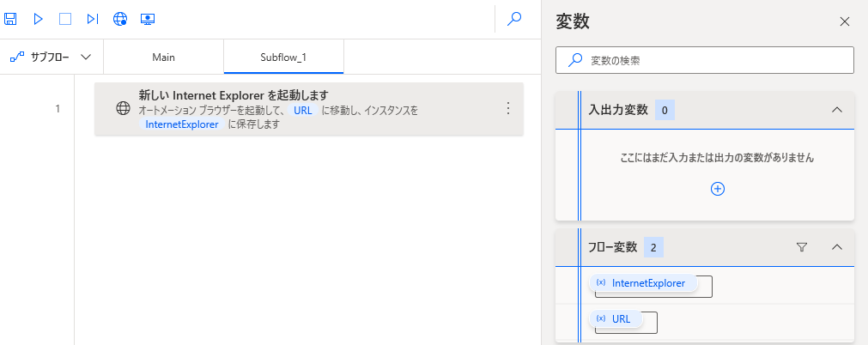Click InternetExplorer variable chip in action description
Viewport: 868px width, 345px height.
coord(182,124)
